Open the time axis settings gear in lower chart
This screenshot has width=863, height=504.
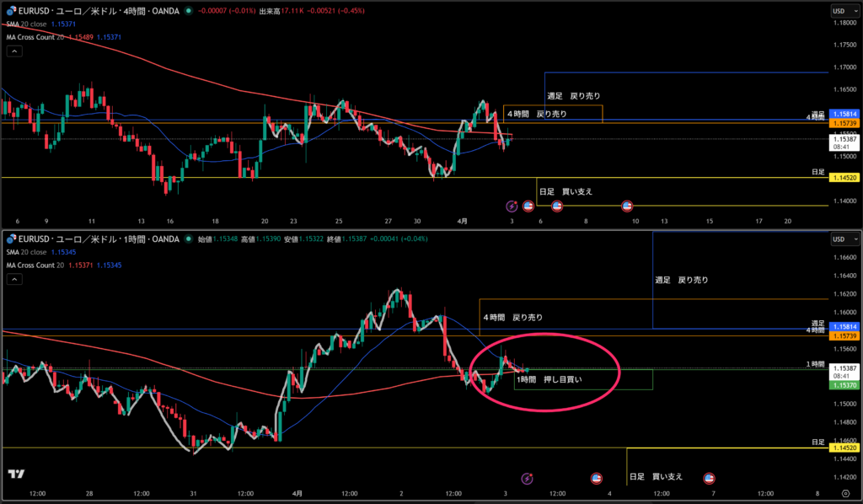[845, 493]
